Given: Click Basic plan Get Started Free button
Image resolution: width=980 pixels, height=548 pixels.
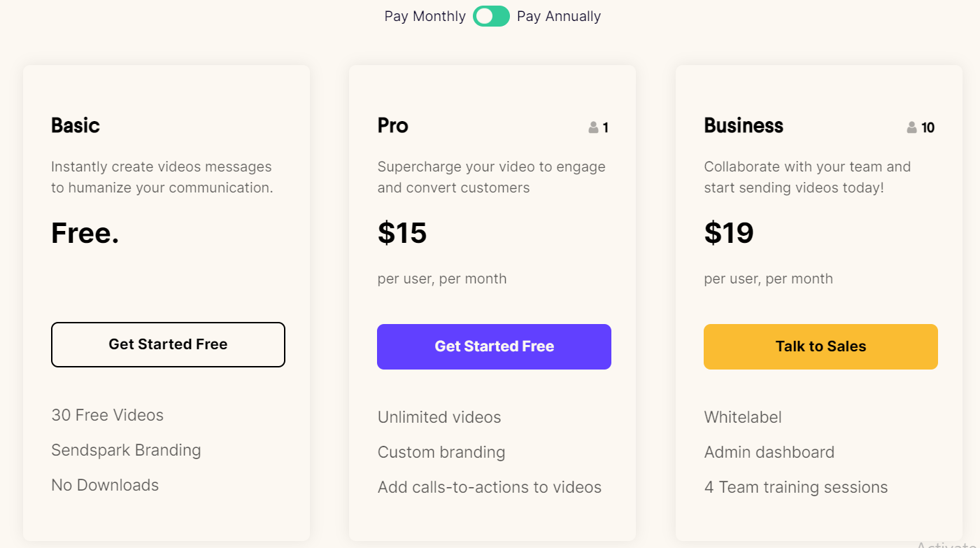Looking at the screenshot, I should pyautogui.click(x=168, y=344).
